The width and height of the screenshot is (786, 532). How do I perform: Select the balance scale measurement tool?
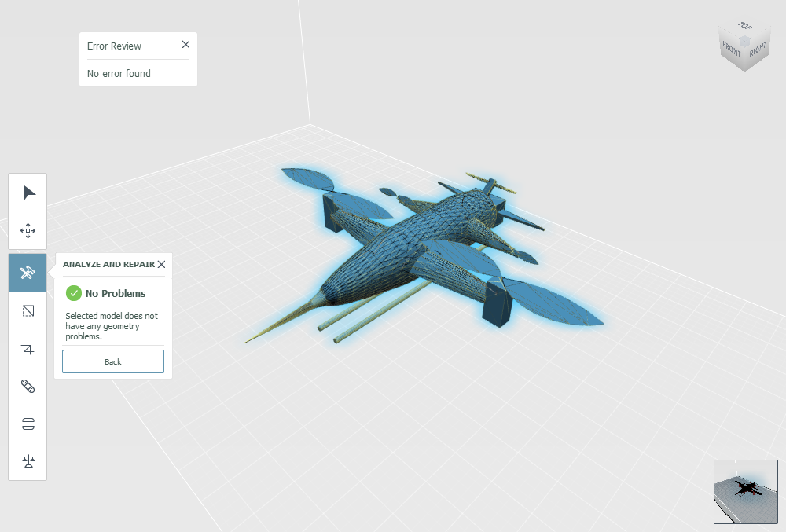click(28, 461)
